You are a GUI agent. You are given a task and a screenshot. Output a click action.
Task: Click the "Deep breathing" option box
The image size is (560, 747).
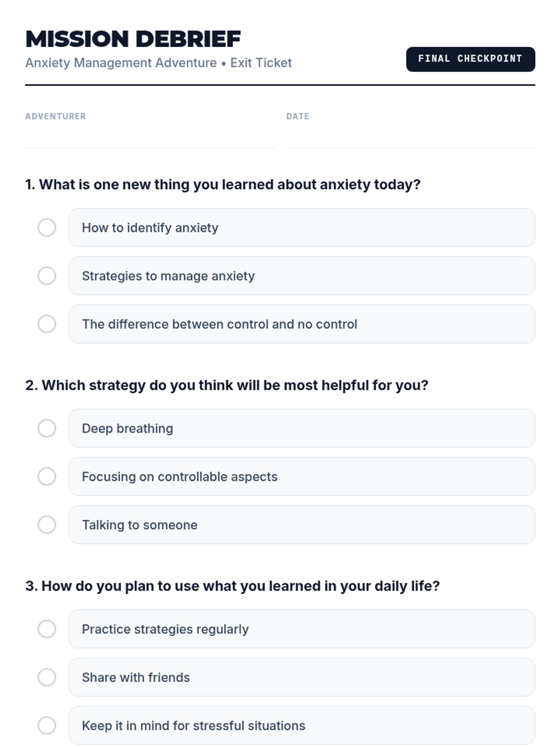click(301, 429)
